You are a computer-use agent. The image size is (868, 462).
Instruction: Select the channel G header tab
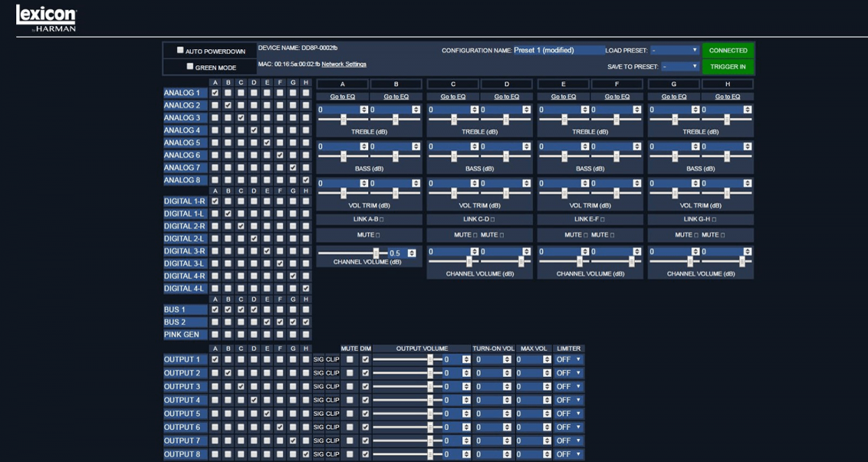[x=674, y=84]
